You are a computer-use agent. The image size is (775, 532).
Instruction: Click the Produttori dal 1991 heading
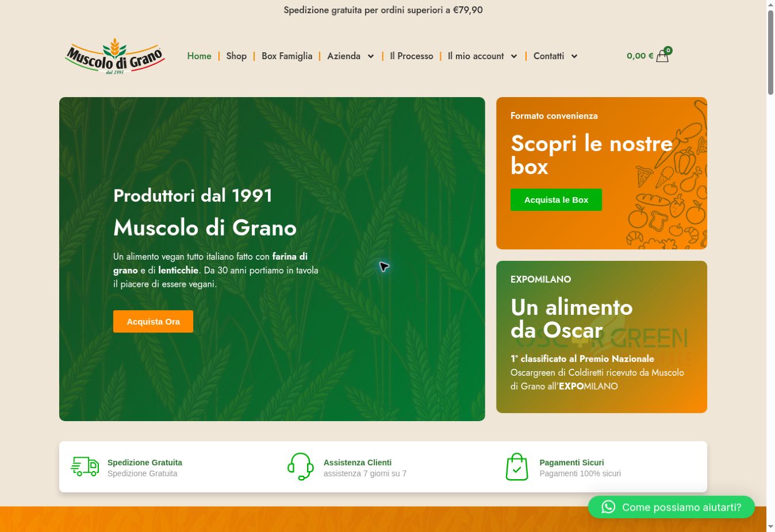click(193, 195)
